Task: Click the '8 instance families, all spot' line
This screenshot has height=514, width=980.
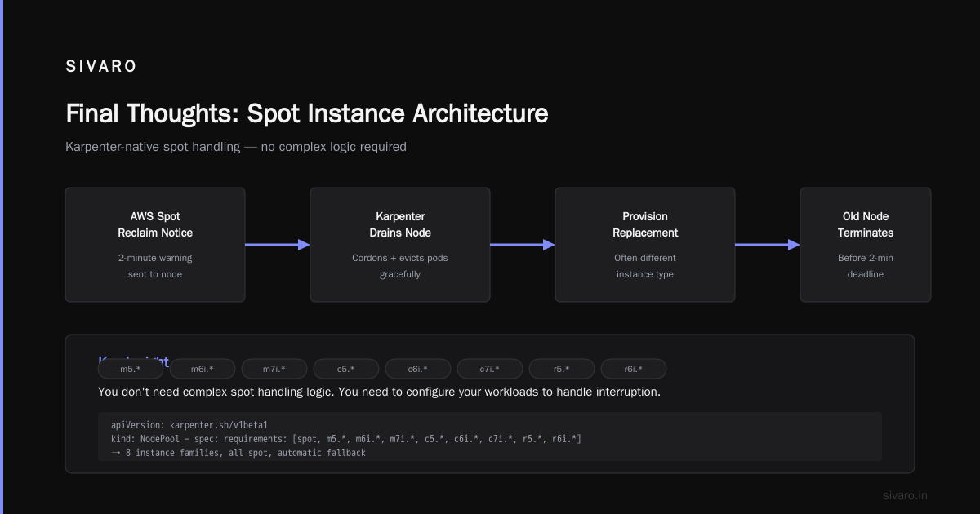Action: (238, 453)
